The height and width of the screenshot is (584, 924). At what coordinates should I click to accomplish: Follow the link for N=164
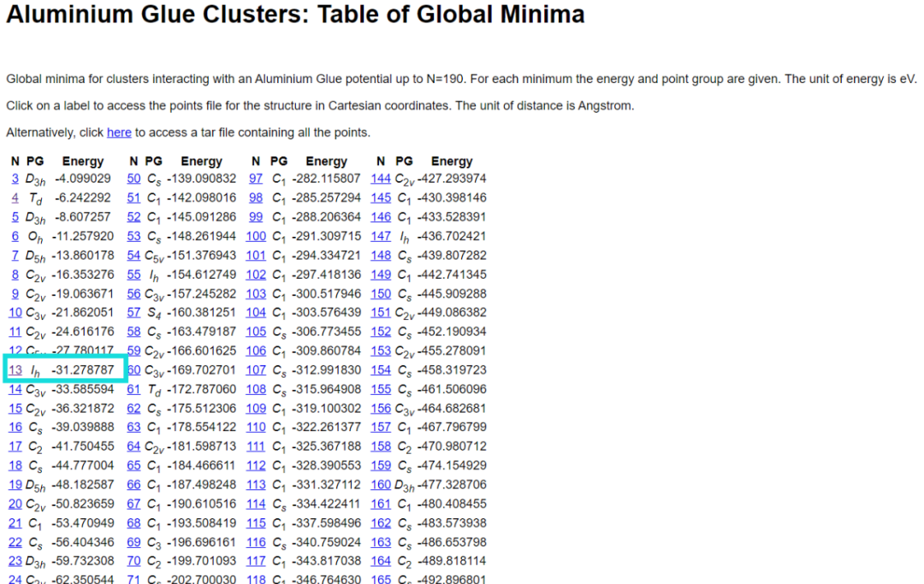(381, 561)
